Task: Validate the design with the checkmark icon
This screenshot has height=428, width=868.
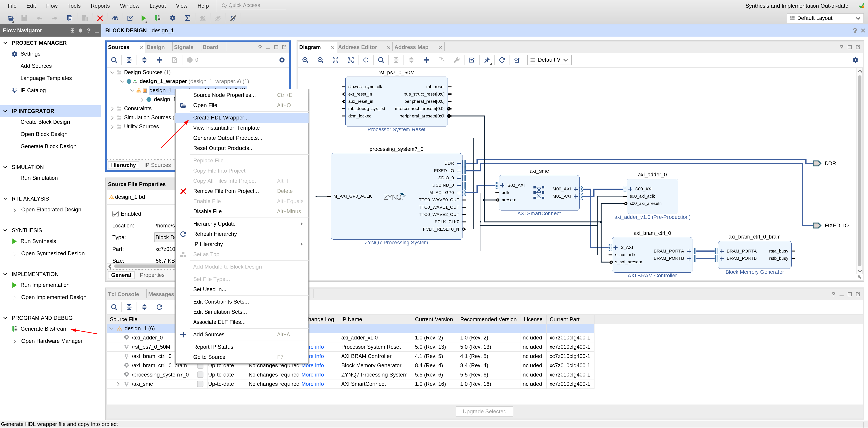Action: tap(471, 60)
